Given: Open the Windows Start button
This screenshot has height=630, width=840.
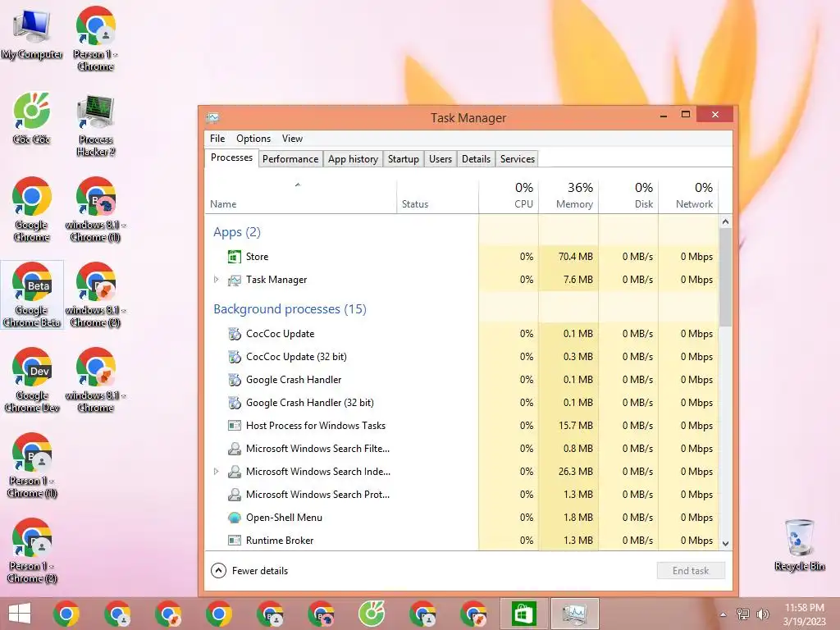Looking at the screenshot, I should (20, 614).
